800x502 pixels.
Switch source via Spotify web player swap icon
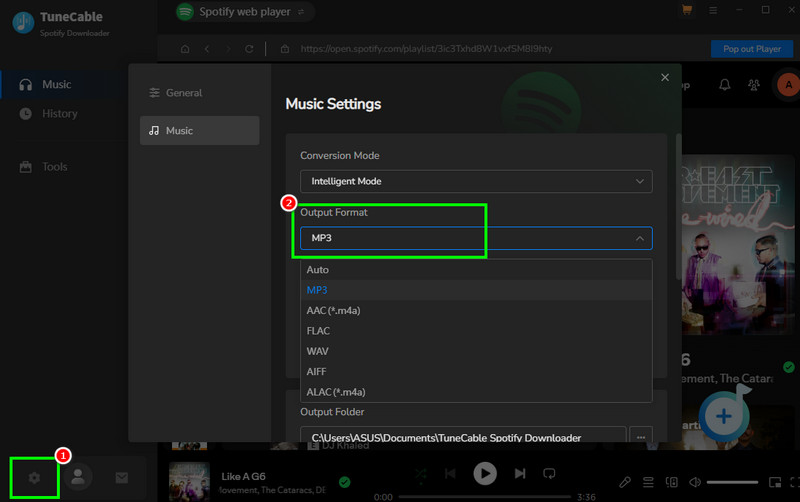[x=301, y=12]
